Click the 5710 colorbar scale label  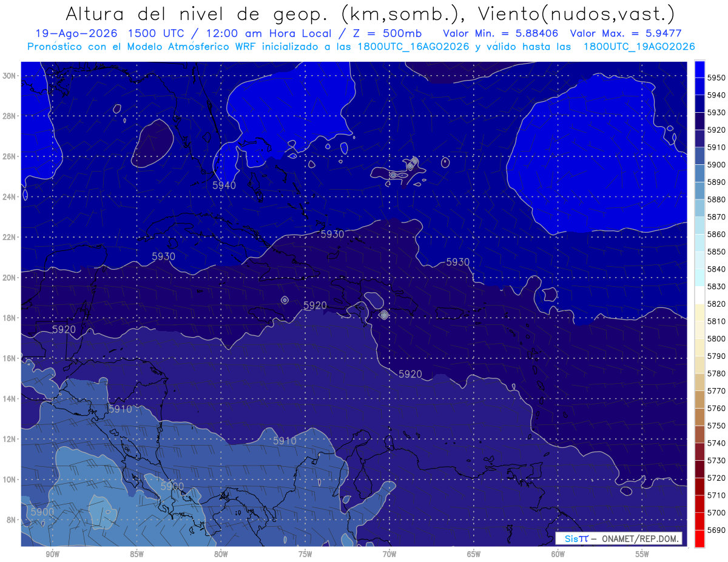click(x=716, y=495)
